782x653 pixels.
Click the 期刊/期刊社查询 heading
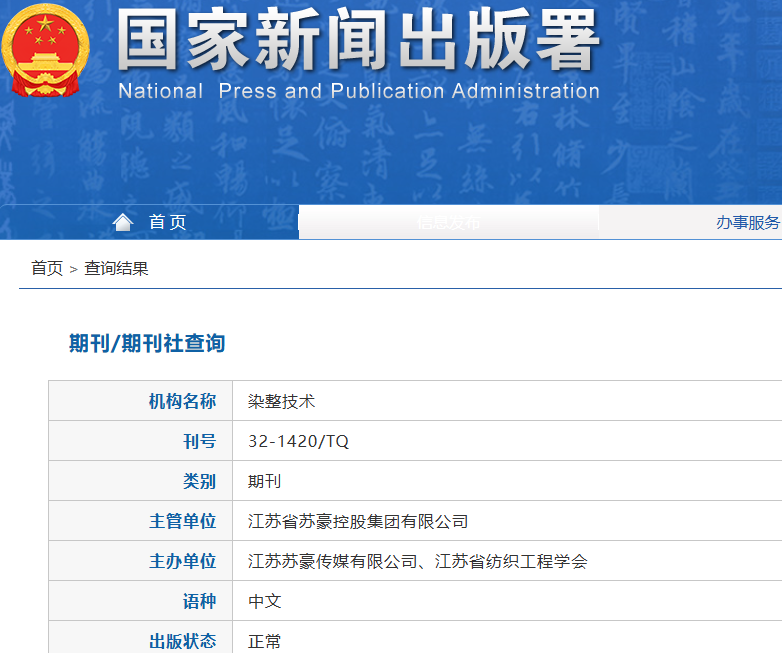tap(147, 343)
